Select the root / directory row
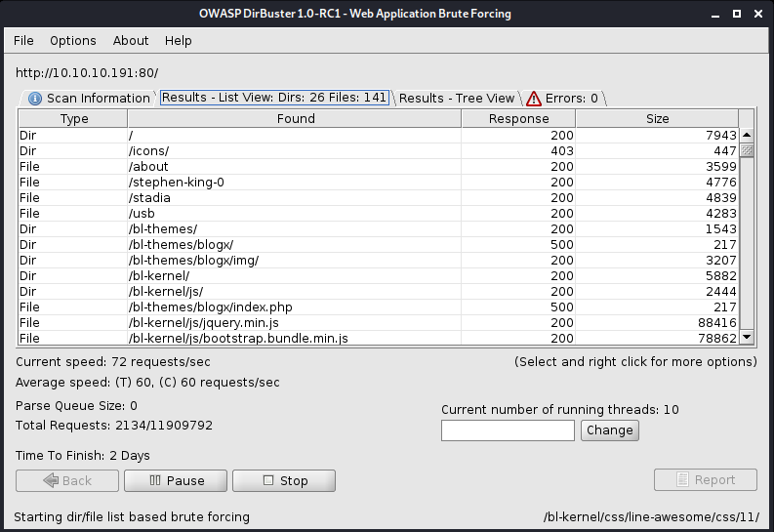 [x=379, y=136]
